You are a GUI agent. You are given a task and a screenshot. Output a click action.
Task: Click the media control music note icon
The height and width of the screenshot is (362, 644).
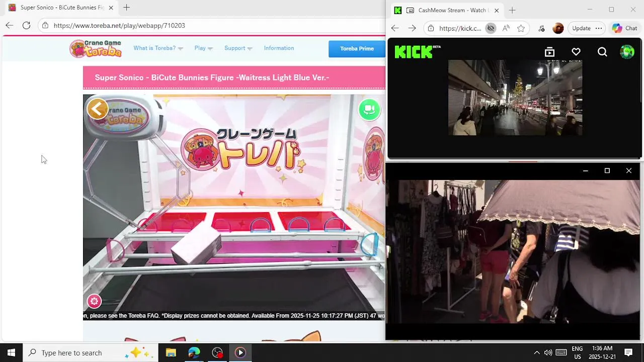pyautogui.click(x=541, y=28)
